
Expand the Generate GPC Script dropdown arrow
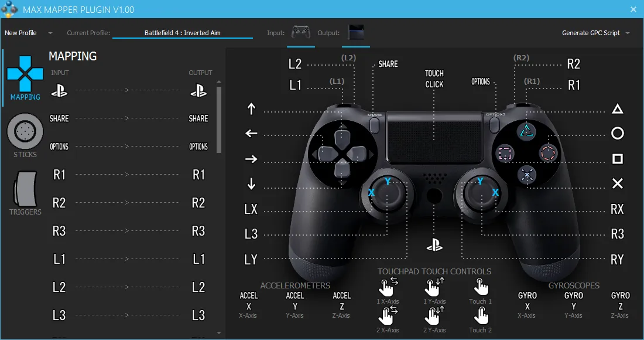pyautogui.click(x=628, y=33)
